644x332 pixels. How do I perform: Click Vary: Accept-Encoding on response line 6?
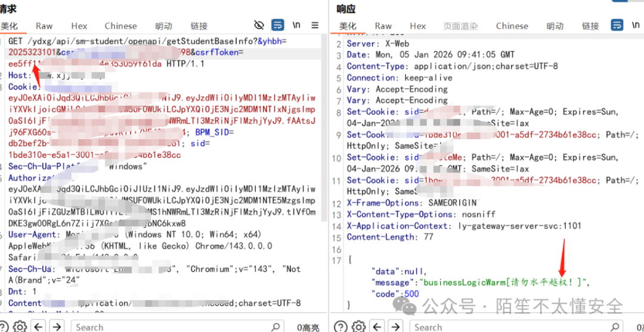tap(397, 89)
